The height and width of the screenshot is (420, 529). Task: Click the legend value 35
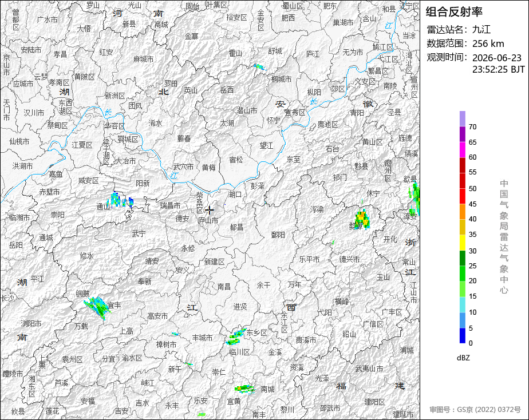(473, 234)
